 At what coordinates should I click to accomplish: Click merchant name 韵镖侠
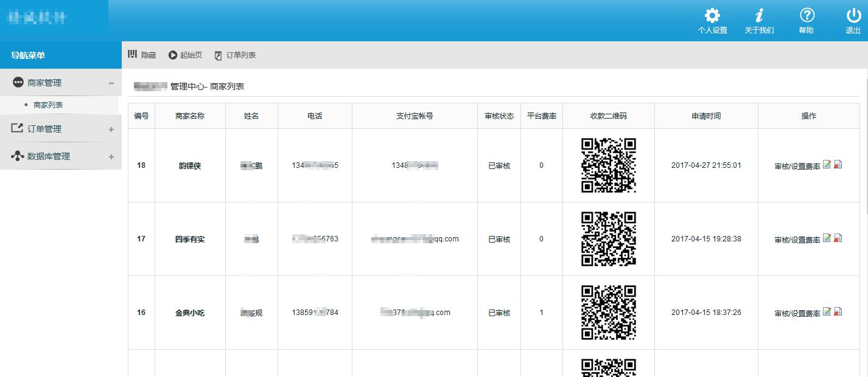click(190, 165)
